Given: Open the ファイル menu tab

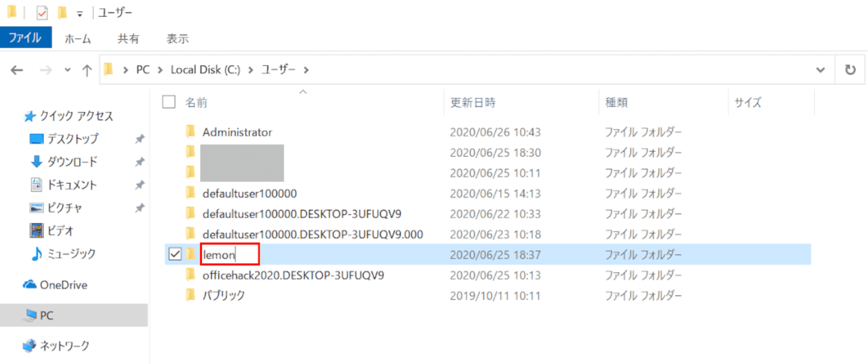Looking at the screenshot, I should (26, 38).
